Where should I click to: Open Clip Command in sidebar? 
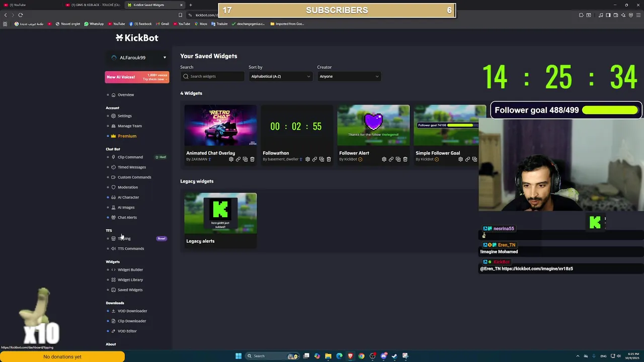[x=130, y=157]
